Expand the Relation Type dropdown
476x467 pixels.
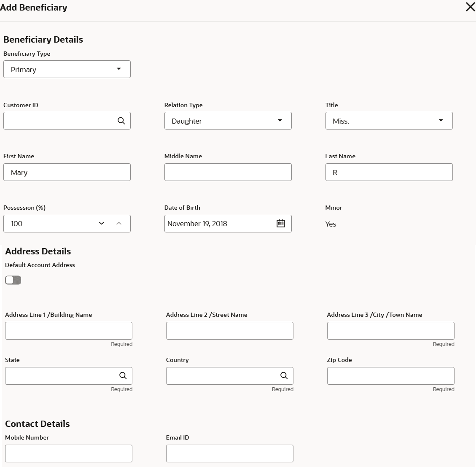(x=228, y=121)
